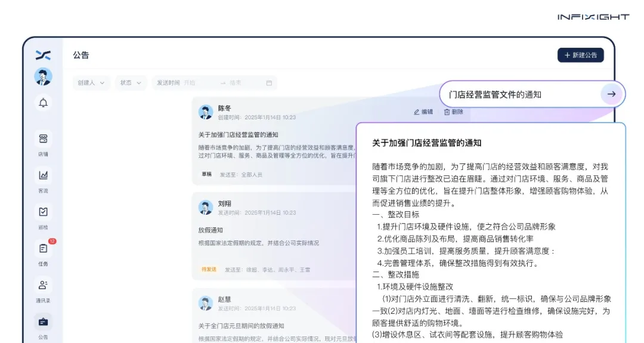Open 客流 traffic chart icon
This screenshot has width=644, height=343.
click(43, 175)
